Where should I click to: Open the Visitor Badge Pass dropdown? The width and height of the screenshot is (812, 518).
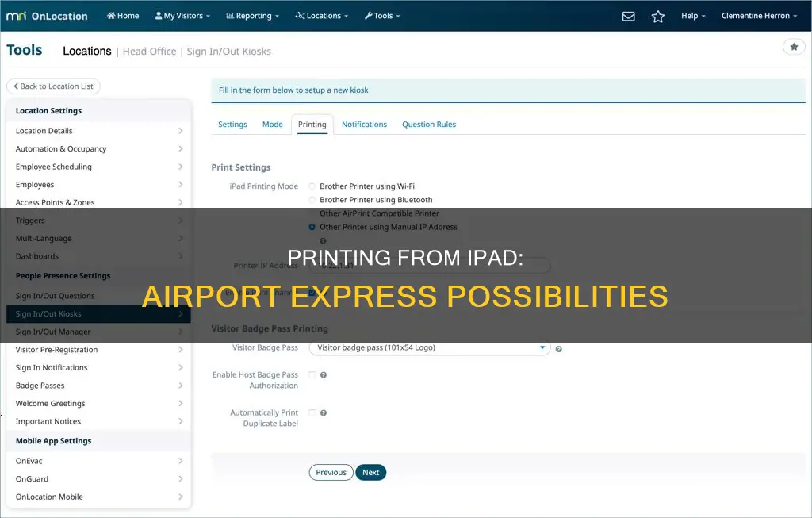[429, 347]
